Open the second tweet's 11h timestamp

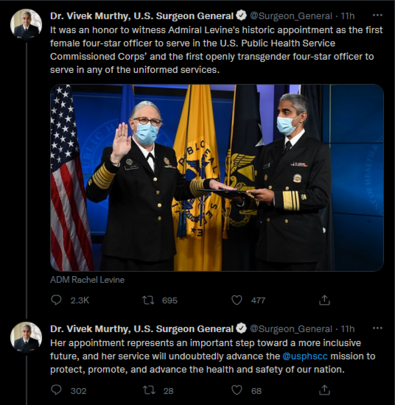348,329
